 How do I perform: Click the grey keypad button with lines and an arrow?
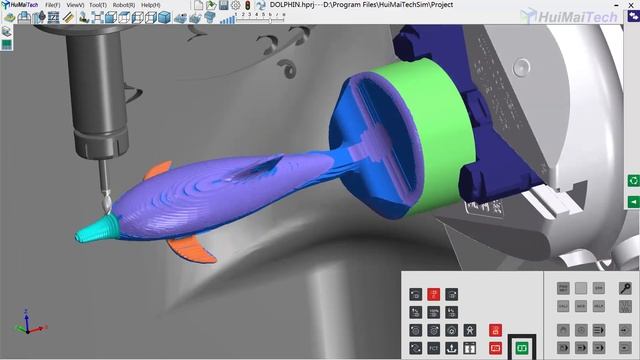pos(599,330)
